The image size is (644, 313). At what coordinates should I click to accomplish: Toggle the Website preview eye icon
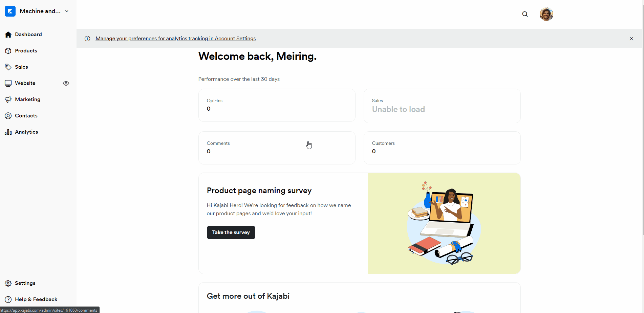(x=66, y=83)
